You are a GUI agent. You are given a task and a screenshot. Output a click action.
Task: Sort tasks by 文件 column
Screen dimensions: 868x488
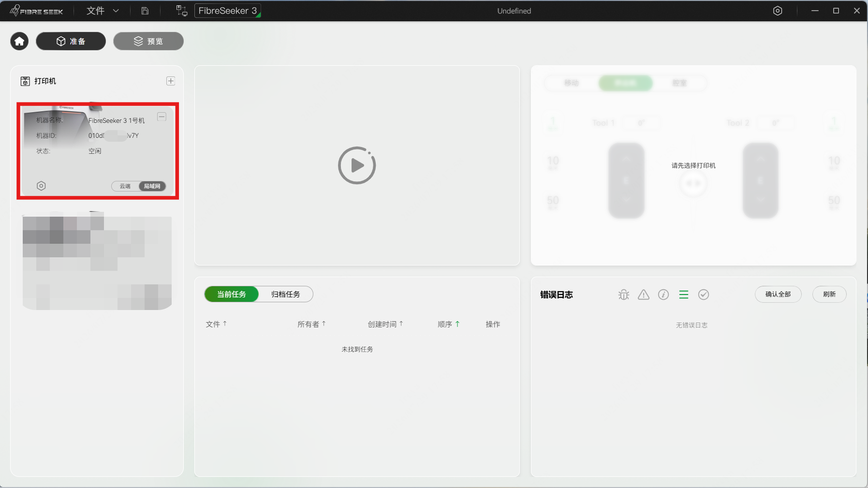click(216, 324)
